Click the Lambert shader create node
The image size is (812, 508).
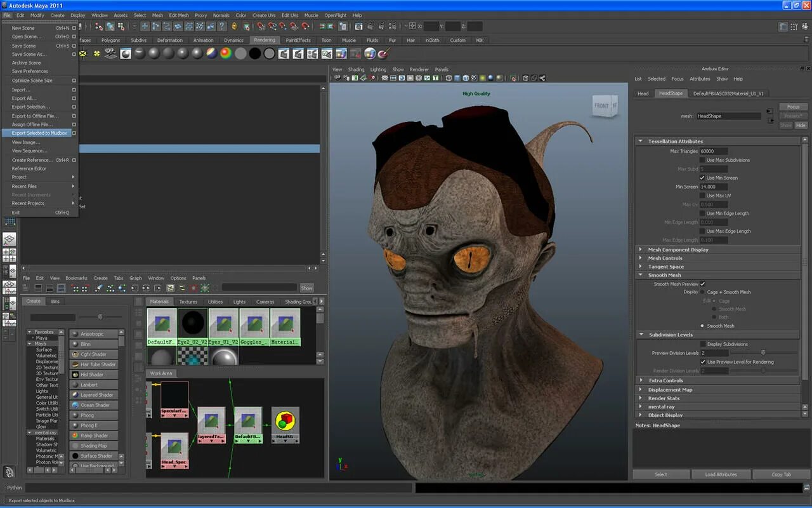[94, 385]
